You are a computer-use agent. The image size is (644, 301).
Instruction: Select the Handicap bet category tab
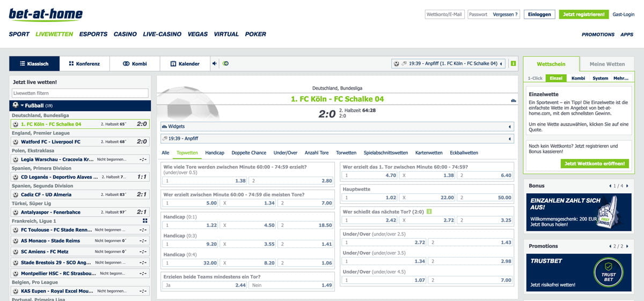click(x=215, y=153)
